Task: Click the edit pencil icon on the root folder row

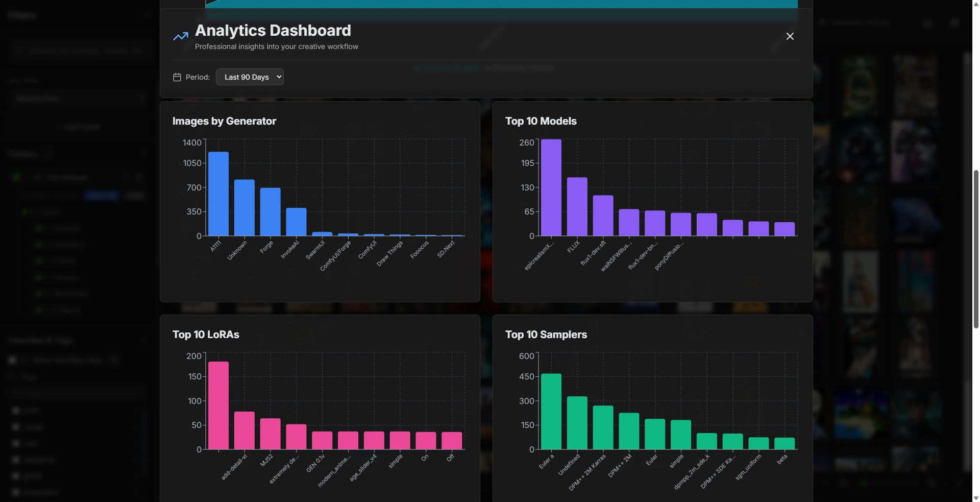Action: click(x=126, y=177)
